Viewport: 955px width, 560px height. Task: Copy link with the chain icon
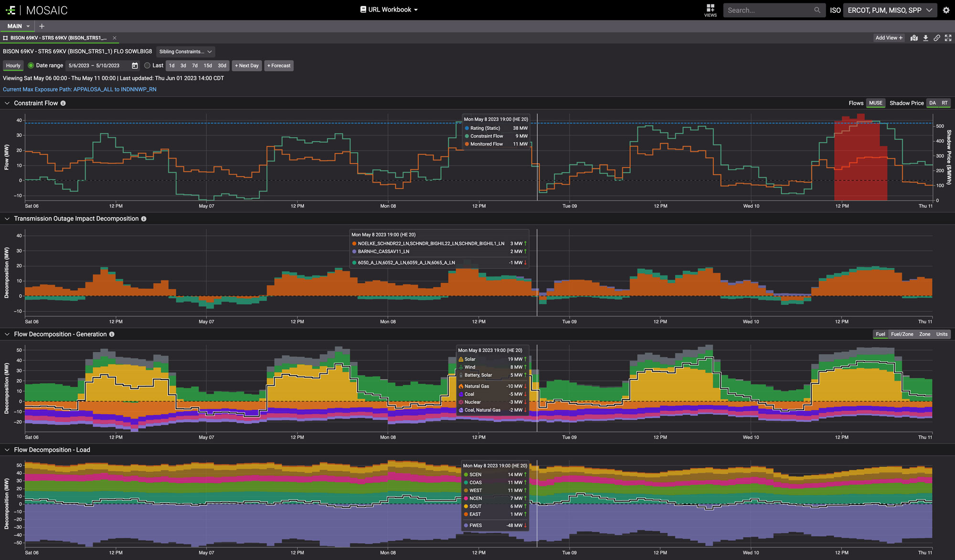coord(937,38)
